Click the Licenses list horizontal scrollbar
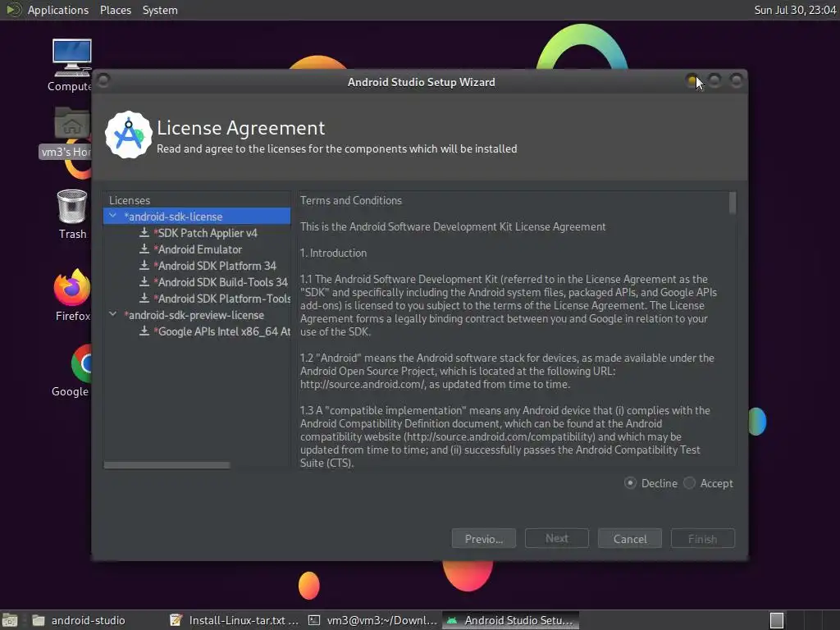This screenshot has height=630, width=840. [x=167, y=465]
